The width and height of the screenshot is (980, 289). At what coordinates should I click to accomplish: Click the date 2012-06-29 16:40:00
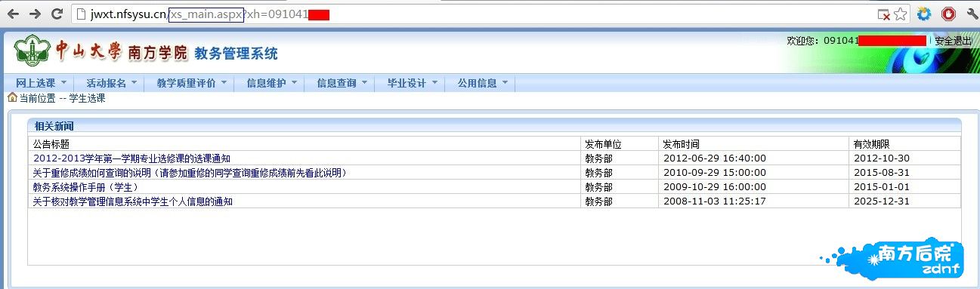pos(715,158)
